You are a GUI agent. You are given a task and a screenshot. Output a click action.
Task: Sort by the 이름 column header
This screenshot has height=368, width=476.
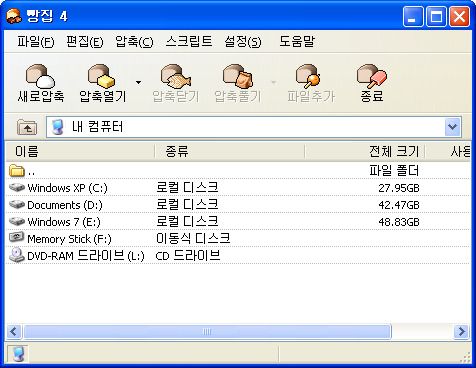coord(80,152)
